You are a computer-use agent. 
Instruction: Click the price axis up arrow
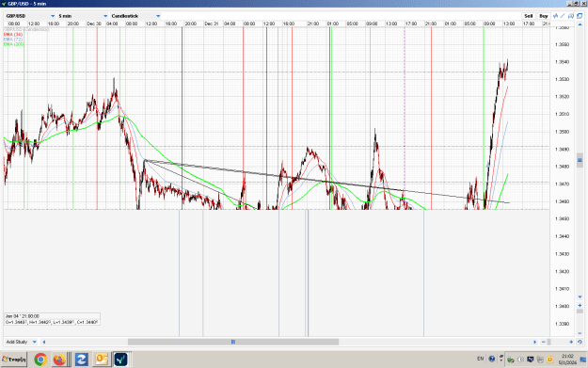580,24
